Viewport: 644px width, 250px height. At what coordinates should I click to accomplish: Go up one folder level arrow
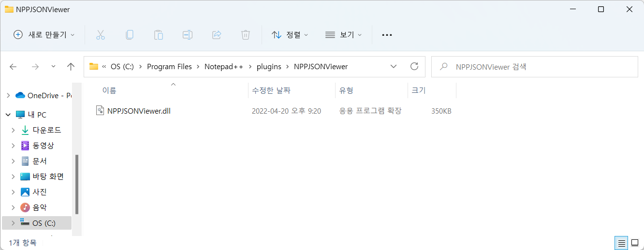coord(71,67)
